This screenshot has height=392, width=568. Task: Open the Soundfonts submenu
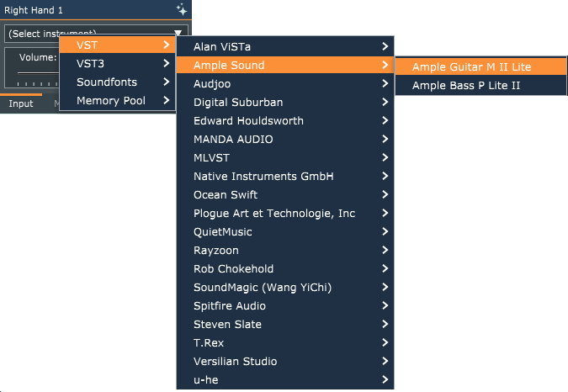click(118, 82)
